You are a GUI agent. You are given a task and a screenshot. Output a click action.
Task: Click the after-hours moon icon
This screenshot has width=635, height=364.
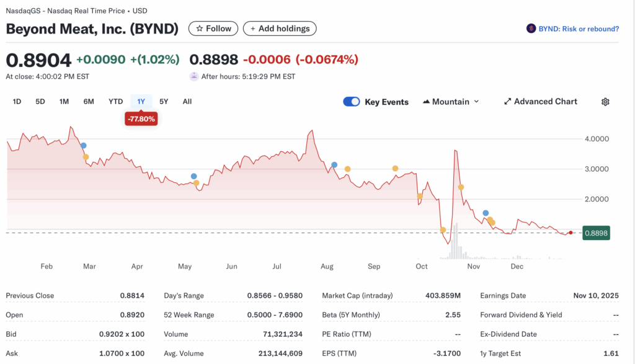pyautogui.click(x=194, y=76)
